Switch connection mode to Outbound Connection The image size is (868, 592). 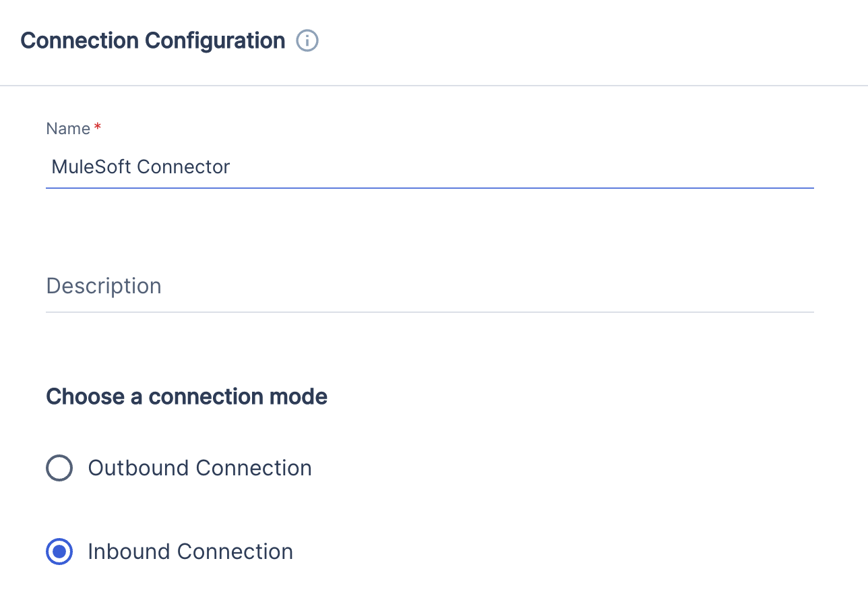59,468
